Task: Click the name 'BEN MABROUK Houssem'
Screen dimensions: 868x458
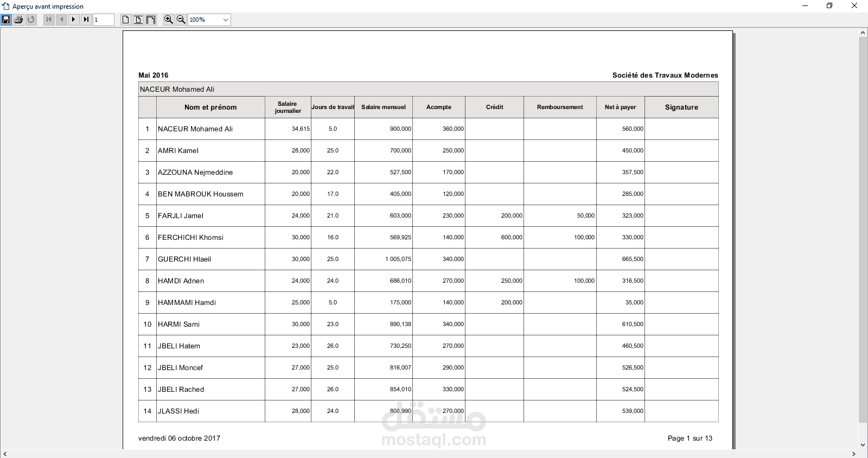Action: click(x=201, y=194)
